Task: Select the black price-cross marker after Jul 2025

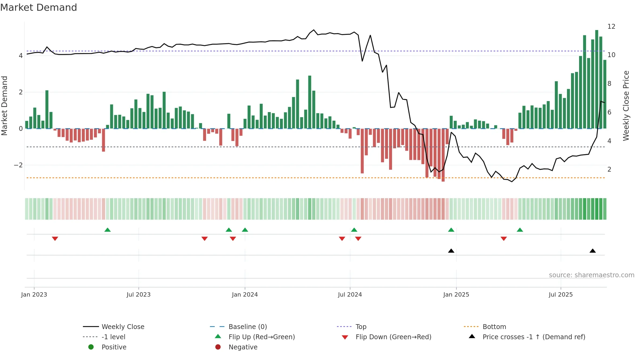Action: [x=593, y=251]
